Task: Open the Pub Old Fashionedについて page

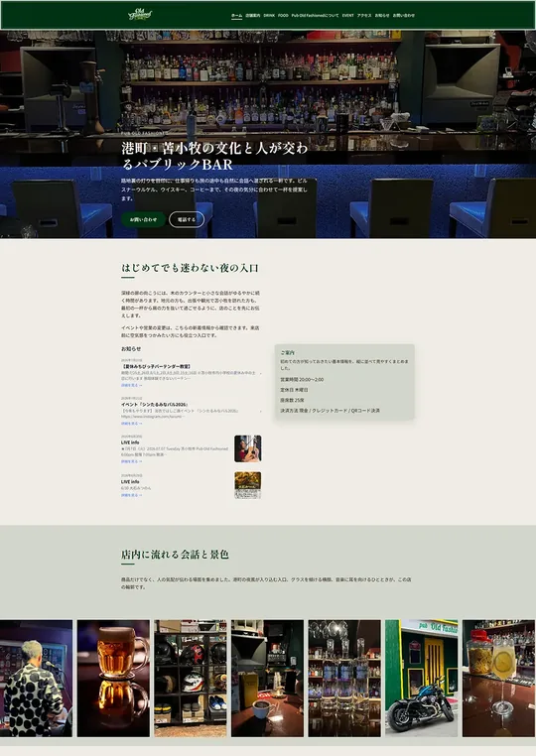Action: tap(315, 16)
